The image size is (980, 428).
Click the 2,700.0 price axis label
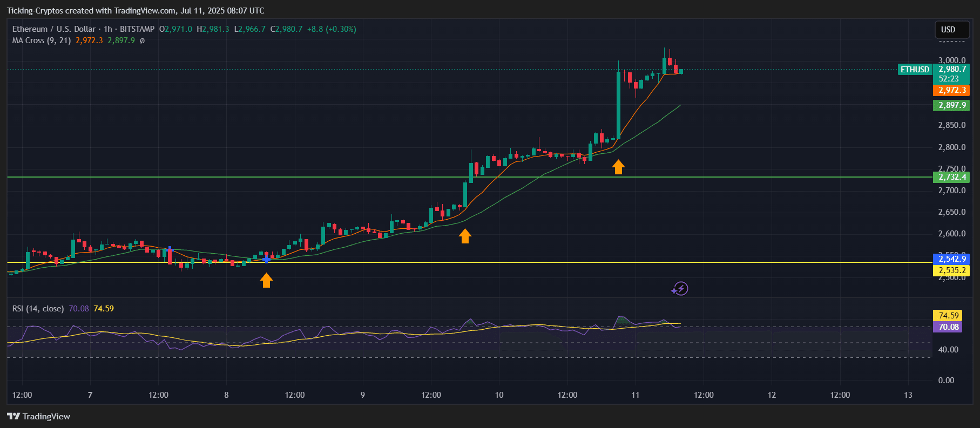952,191
